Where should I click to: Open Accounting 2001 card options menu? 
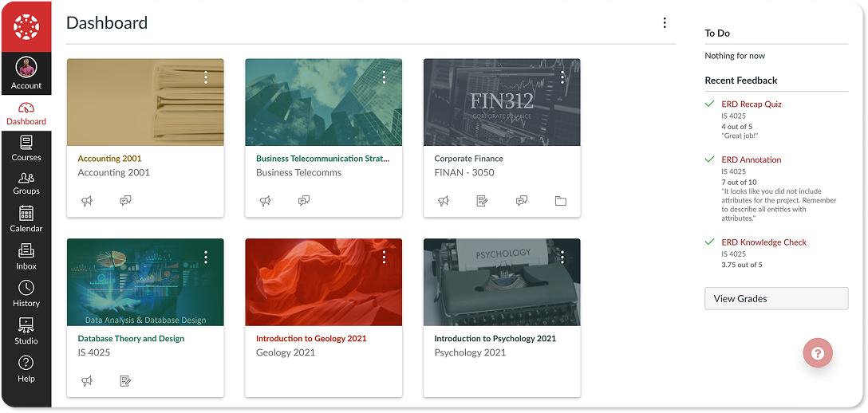[x=206, y=77]
